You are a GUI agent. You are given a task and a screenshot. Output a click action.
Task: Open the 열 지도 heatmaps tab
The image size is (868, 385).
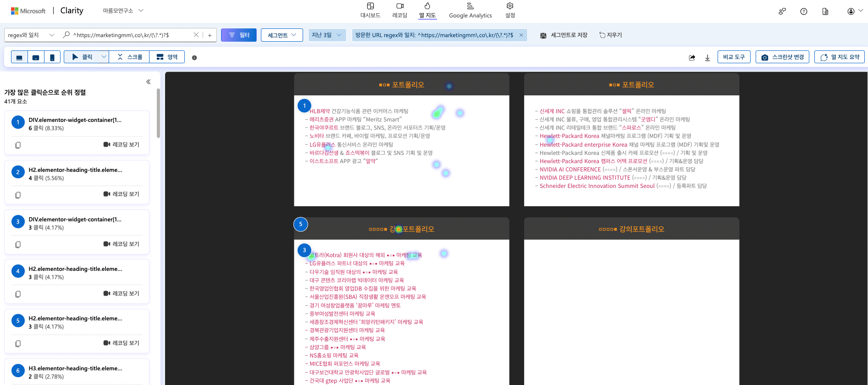coord(427,10)
